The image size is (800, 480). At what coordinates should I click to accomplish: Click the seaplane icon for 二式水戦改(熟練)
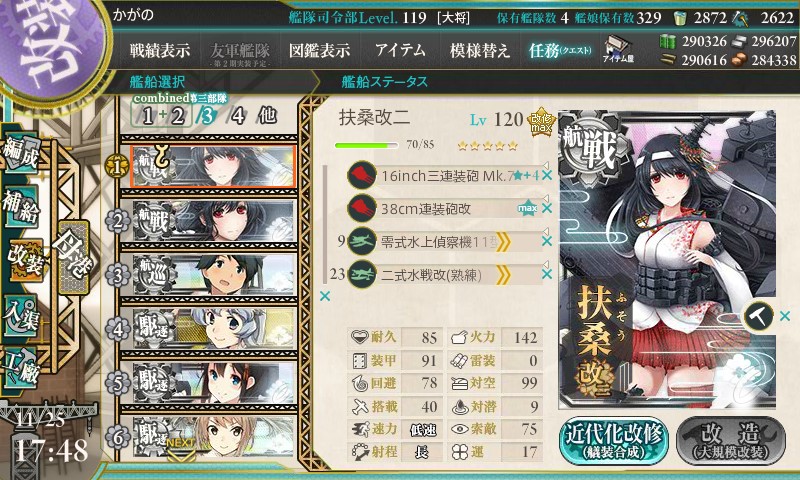coord(362,274)
